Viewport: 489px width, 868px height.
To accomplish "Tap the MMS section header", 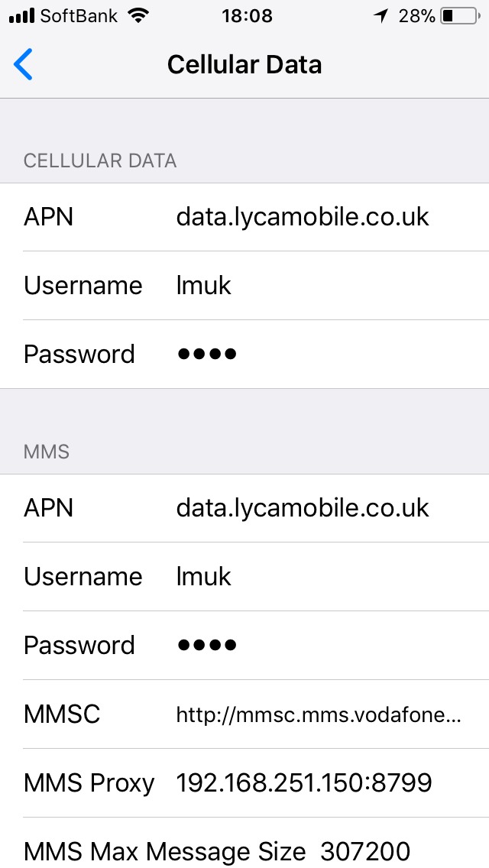I will pyautogui.click(x=47, y=452).
